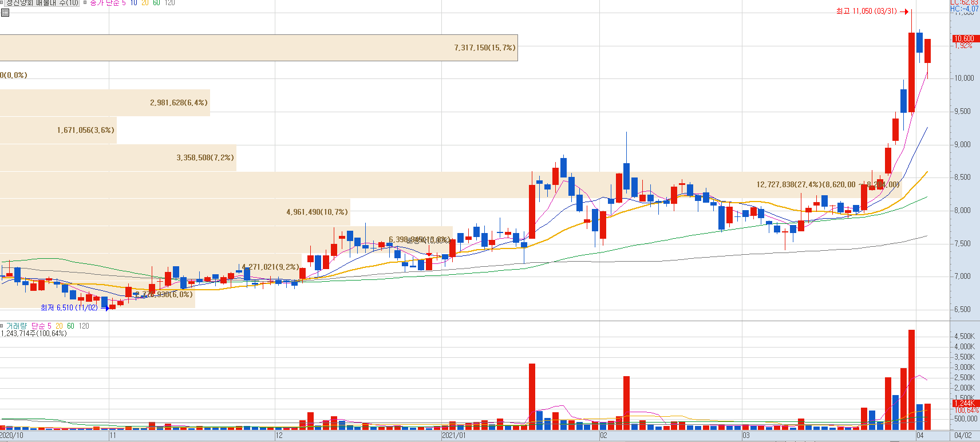Click the orange 20 volume moving average label
This screenshot has width=980, height=442.
click(x=59, y=326)
